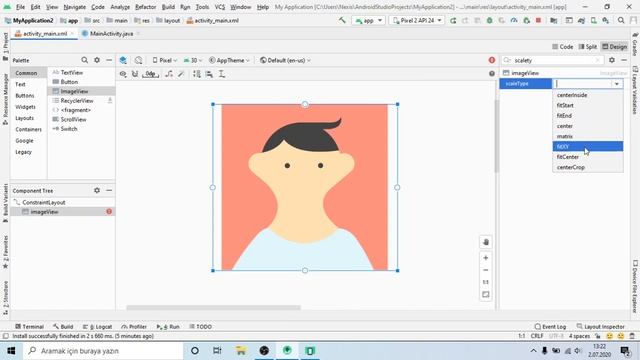Click the scaleType dropdown arrow

[617, 84]
